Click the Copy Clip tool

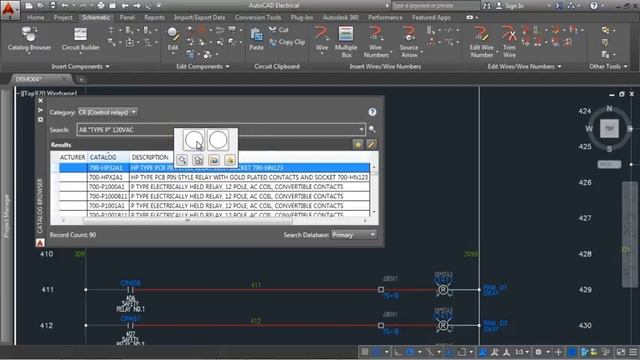click(x=287, y=42)
